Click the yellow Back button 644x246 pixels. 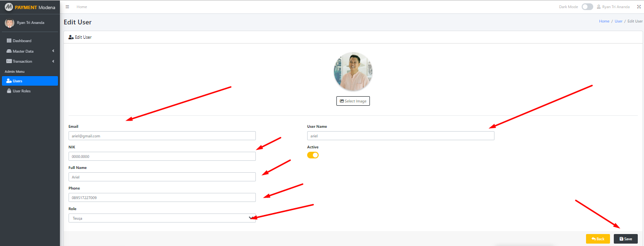click(x=598, y=238)
